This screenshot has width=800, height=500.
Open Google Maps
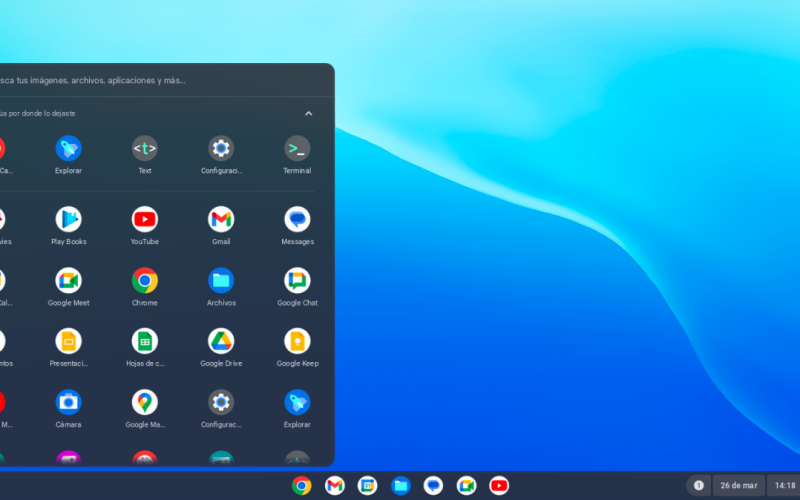[144, 402]
